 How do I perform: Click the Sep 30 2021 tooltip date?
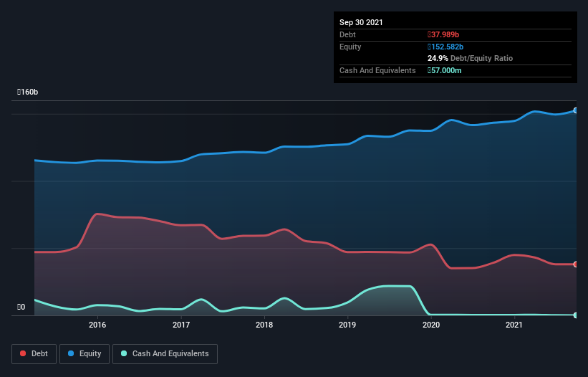coord(361,22)
